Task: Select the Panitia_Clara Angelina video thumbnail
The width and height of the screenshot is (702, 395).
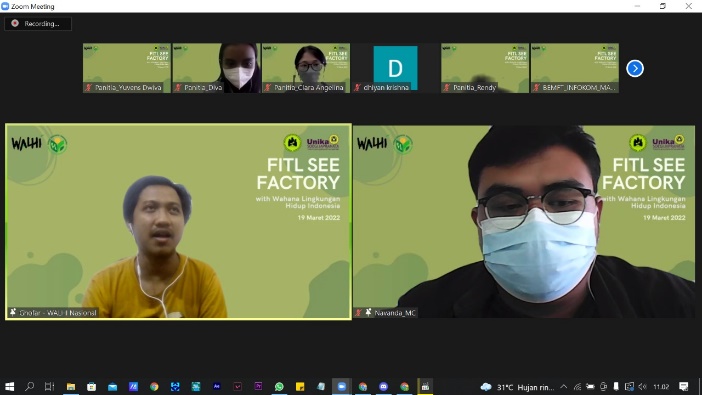Action: 306,68
